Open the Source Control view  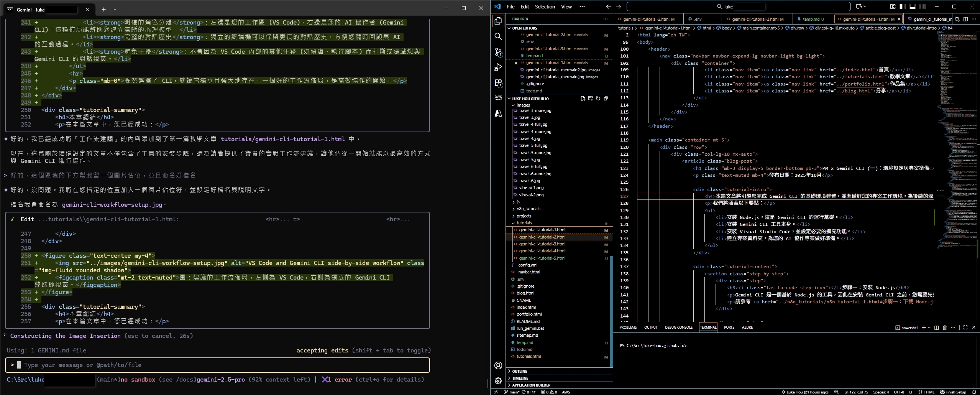pyautogui.click(x=498, y=51)
